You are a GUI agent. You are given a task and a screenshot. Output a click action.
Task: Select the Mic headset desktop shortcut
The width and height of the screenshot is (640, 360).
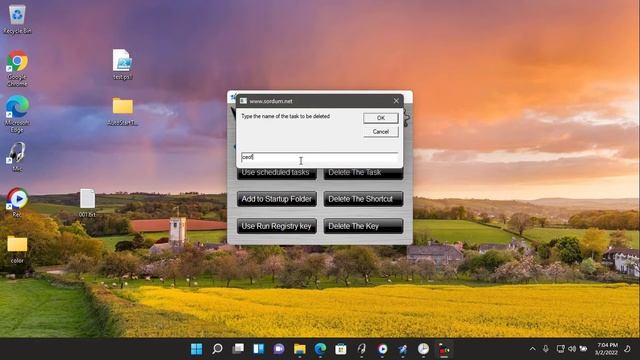(x=17, y=156)
